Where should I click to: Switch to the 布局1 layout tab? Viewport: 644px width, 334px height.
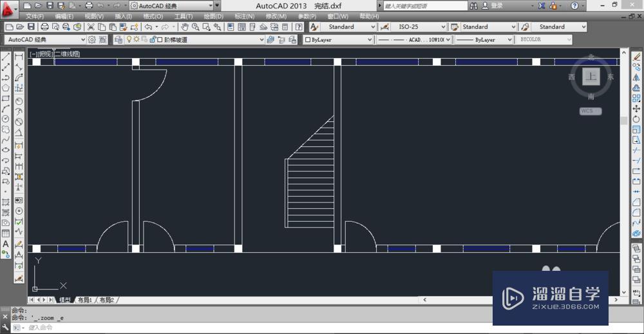tap(85, 300)
